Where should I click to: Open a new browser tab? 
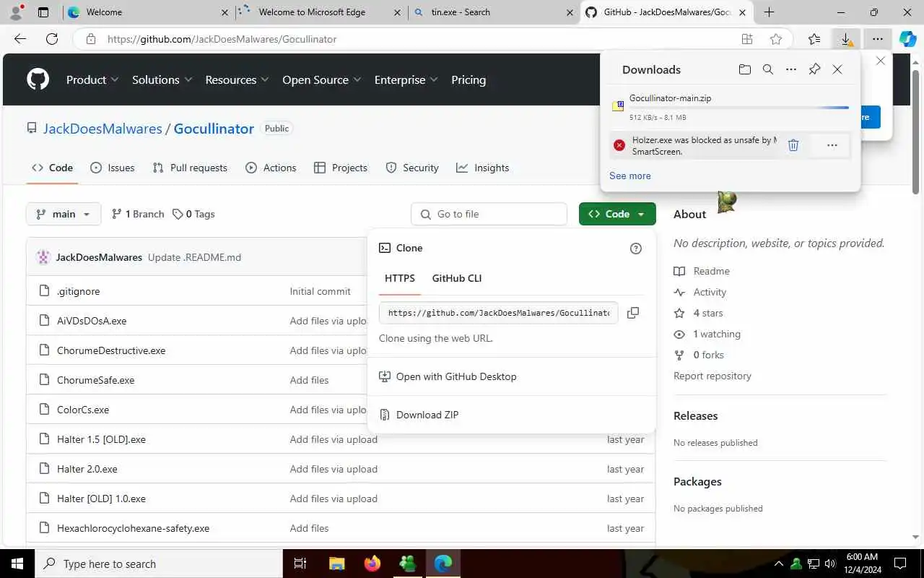pos(769,12)
